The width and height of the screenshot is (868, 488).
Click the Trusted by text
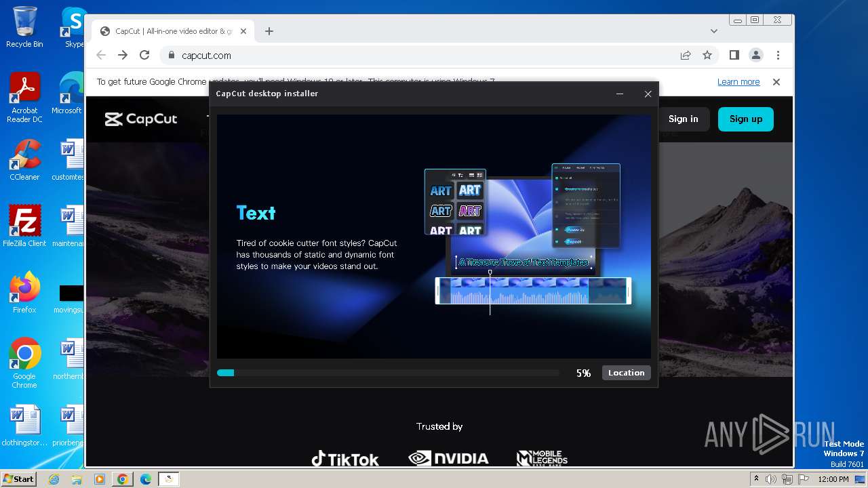pyautogui.click(x=439, y=426)
